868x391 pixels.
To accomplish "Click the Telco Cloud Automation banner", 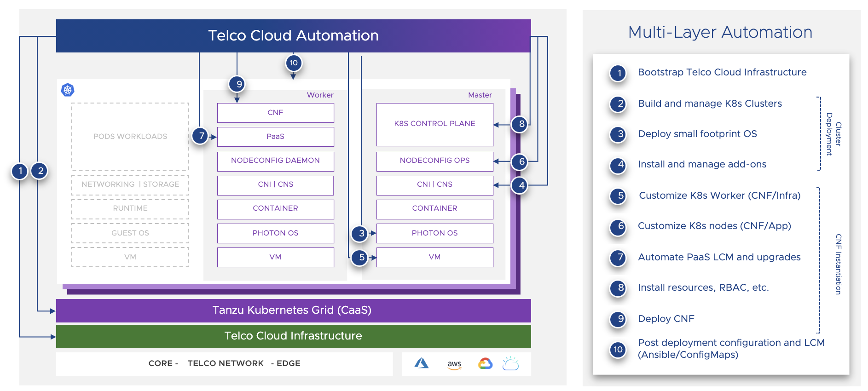I will (294, 35).
